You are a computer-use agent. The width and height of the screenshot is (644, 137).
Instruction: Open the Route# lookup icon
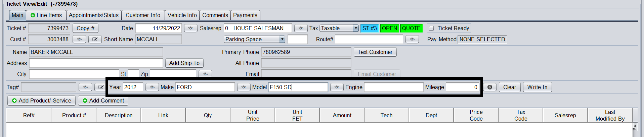point(412,40)
